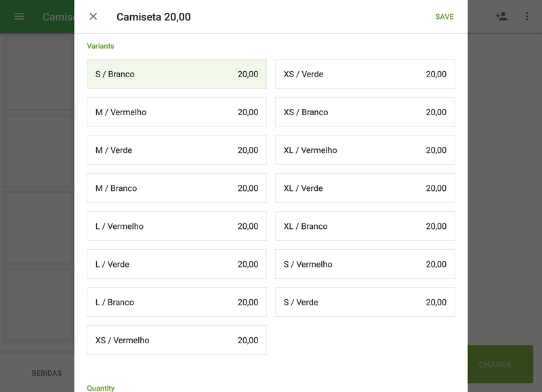The image size is (542, 392).
Task: Click the add customer icon
Action: [x=501, y=16]
